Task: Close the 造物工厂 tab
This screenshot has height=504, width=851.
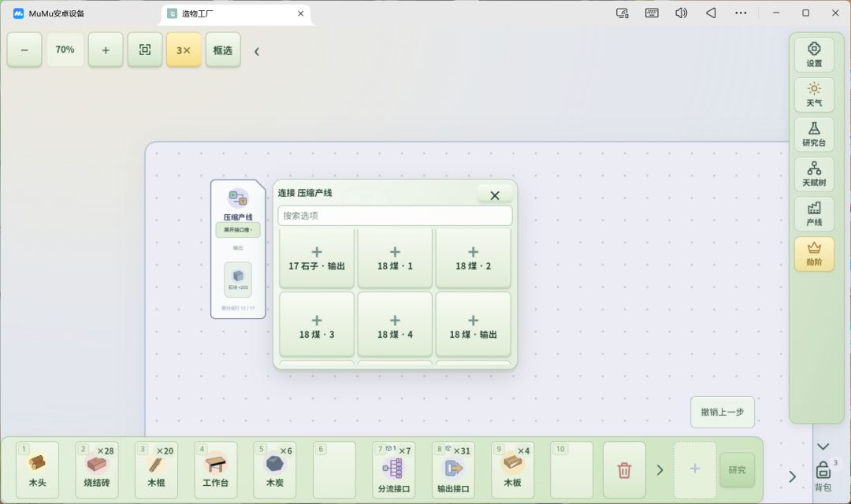Action: [301, 13]
